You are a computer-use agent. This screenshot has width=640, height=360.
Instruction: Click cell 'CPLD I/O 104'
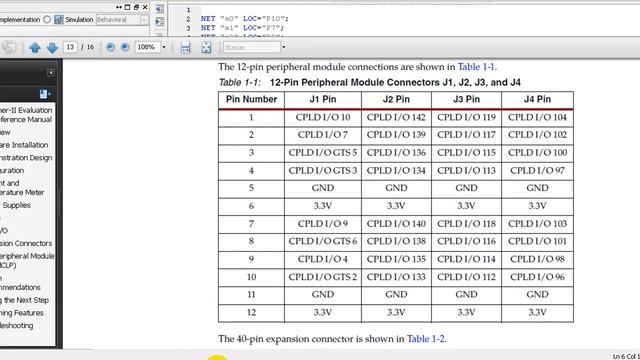(x=537, y=117)
